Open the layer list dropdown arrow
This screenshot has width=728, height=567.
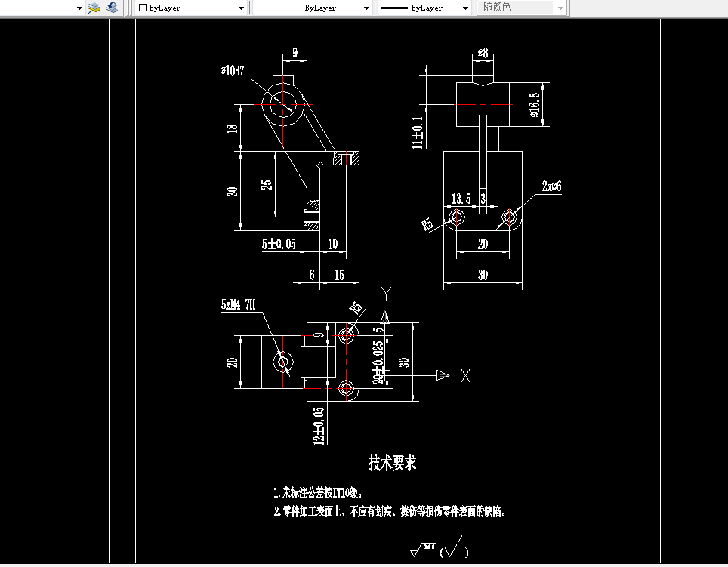[x=79, y=8]
